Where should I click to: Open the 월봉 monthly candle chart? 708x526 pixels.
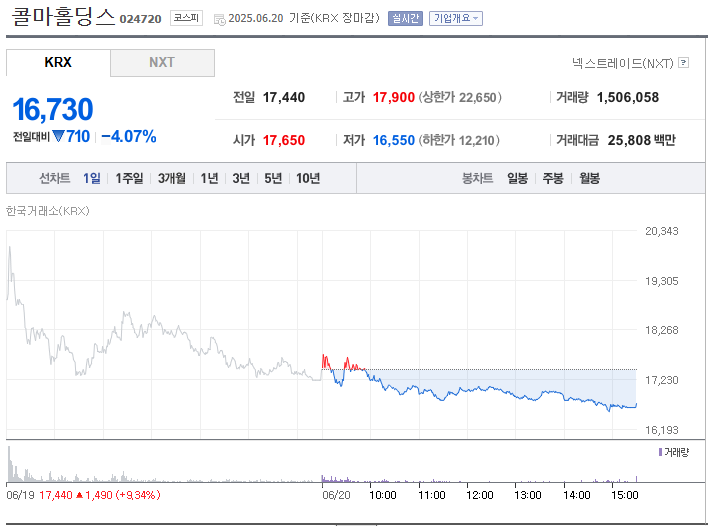[589, 178]
